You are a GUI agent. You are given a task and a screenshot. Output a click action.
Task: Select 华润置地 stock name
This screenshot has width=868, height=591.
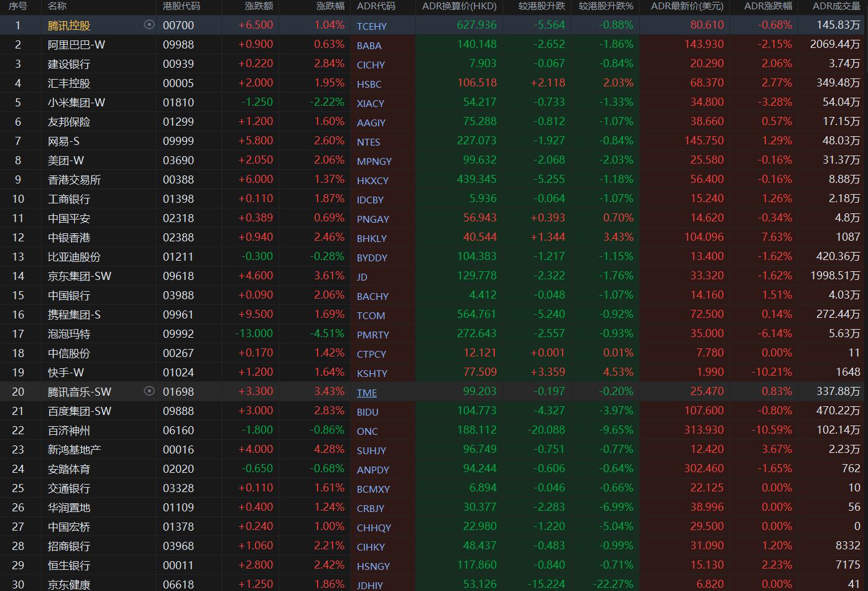point(69,508)
